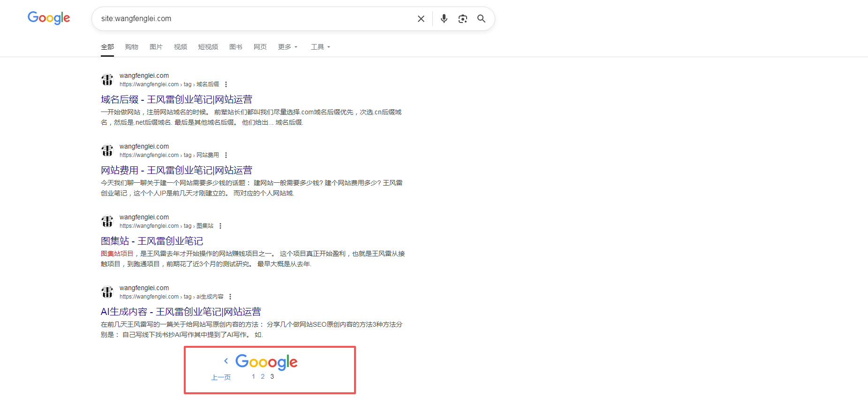Open more options for 域名后缀 result
The width and height of the screenshot is (868, 419).
pos(226,84)
